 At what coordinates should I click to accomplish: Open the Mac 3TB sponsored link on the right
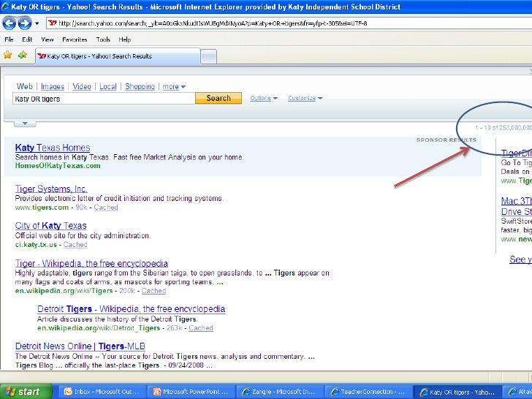click(x=517, y=206)
